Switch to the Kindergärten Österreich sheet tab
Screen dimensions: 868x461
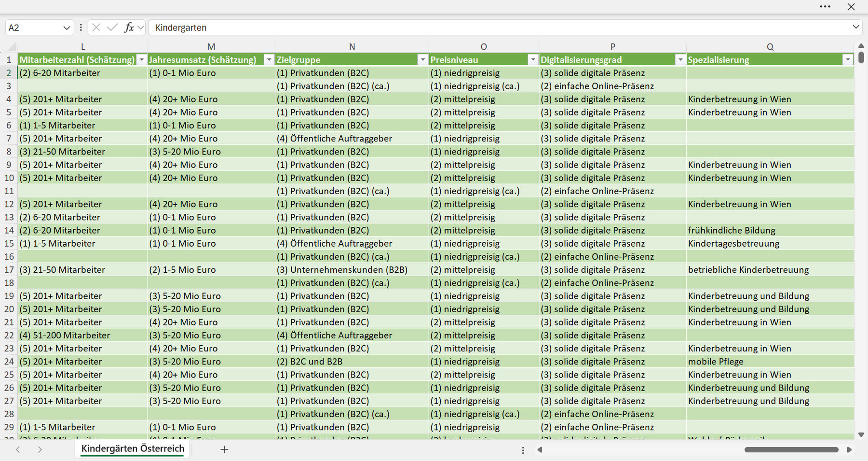pos(133,448)
